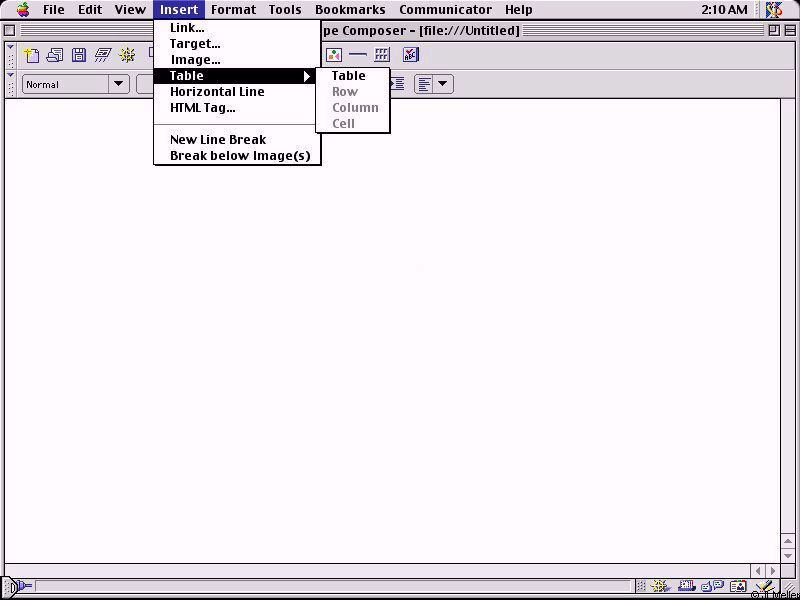Open the Address Book component bar icon
The width and height of the screenshot is (800, 600).
pyautogui.click(x=739, y=587)
